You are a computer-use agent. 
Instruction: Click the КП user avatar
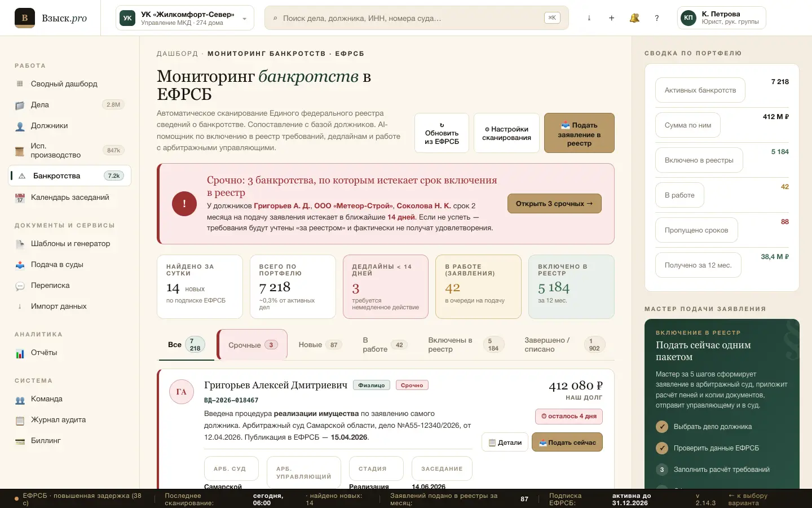(689, 18)
